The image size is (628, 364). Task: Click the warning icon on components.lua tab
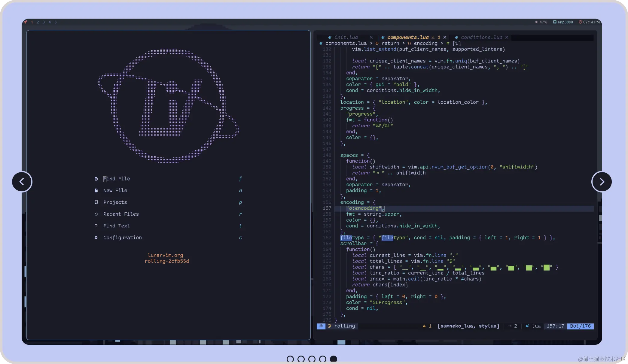433,37
